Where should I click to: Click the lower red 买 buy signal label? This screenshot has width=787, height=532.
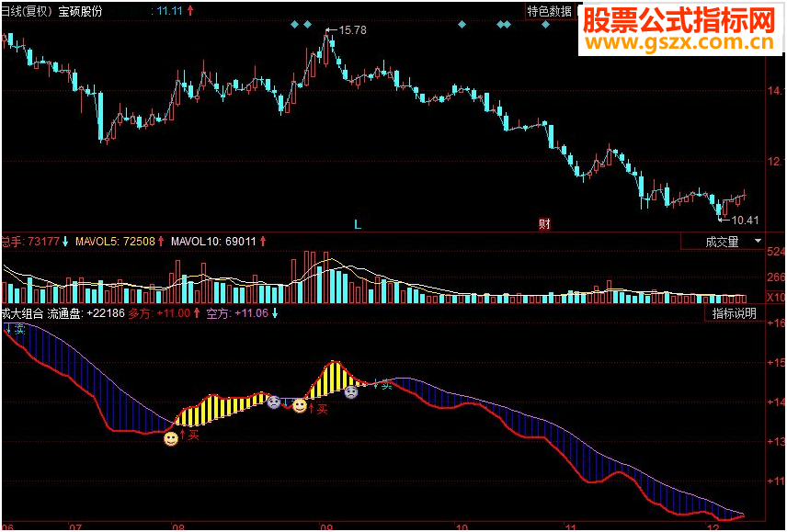coord(193,436)
